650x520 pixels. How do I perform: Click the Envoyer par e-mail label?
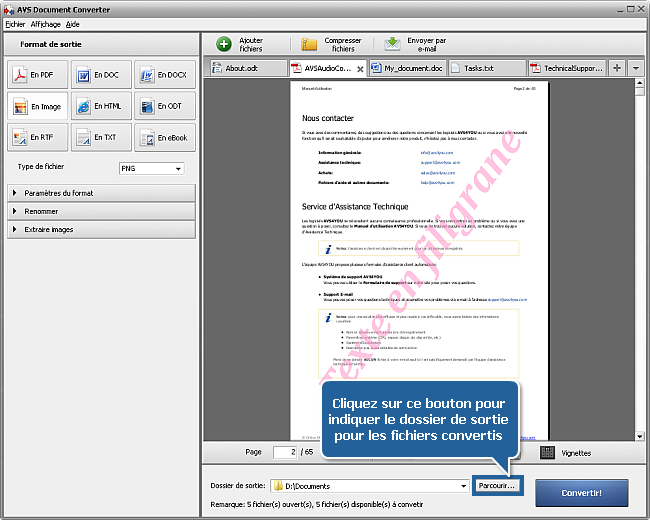[x=427, y=44]
